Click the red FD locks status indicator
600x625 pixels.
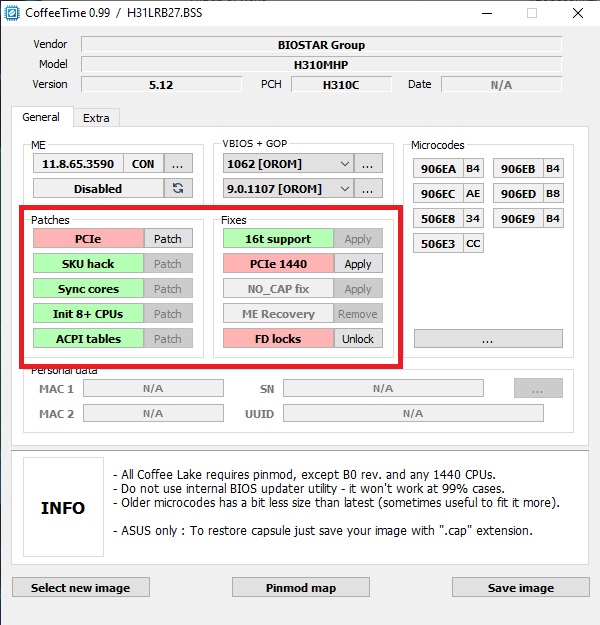point(278,338)
